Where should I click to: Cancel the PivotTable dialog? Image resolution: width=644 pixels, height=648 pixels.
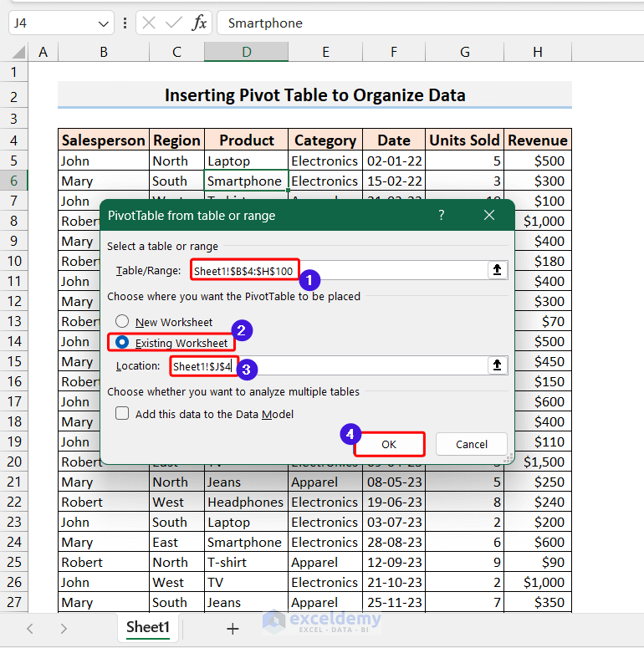pyautogui.click(x=472, y=444)
